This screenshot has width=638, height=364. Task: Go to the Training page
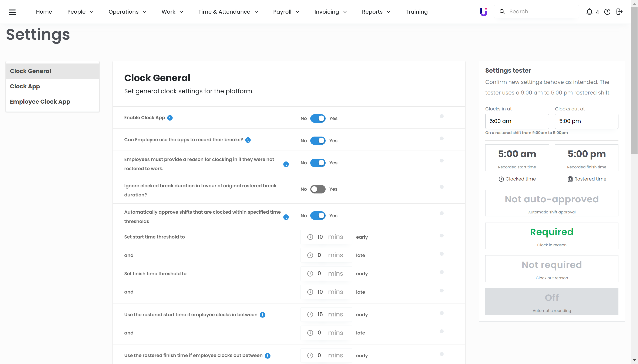(x=416, y=12)
